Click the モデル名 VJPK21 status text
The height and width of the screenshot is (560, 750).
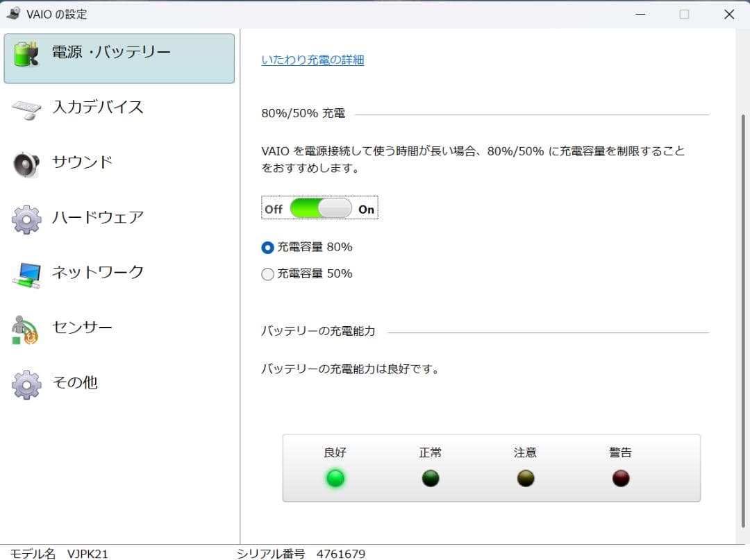coord(59,553)
